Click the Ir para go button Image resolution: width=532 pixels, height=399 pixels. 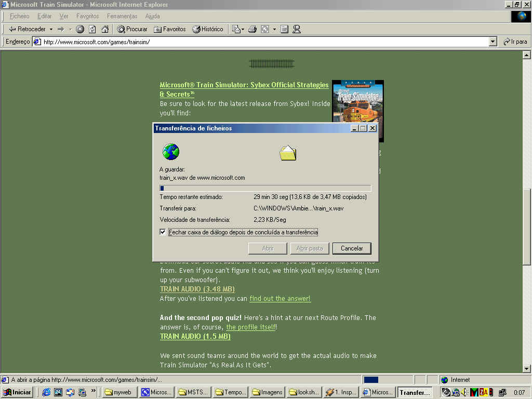click(516, 42)
